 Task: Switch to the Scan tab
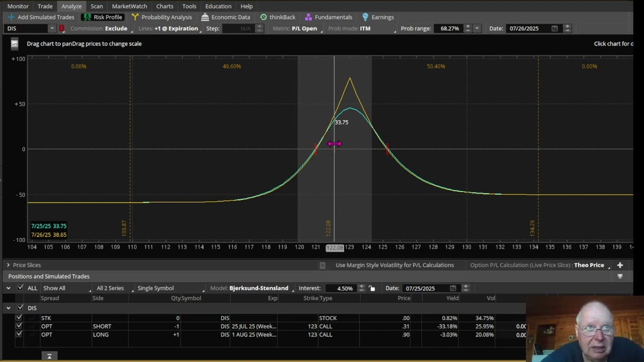click(97, 6)
